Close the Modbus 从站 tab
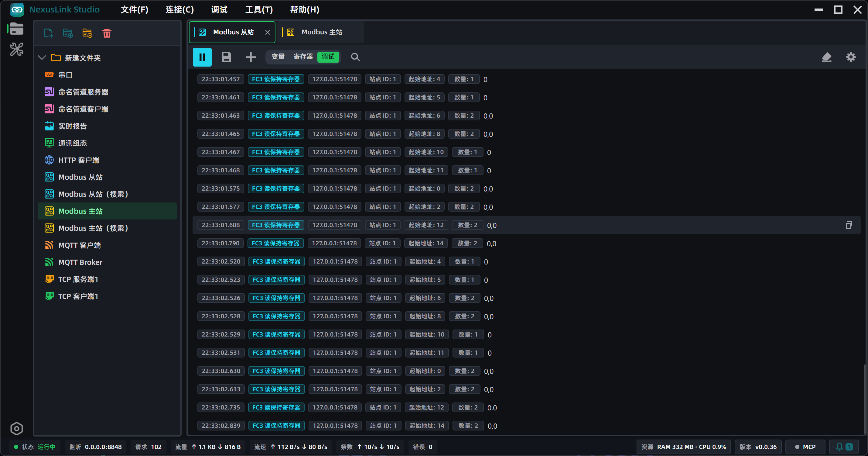This screenshot has width=868, height=456. click(x=268, y=32)
